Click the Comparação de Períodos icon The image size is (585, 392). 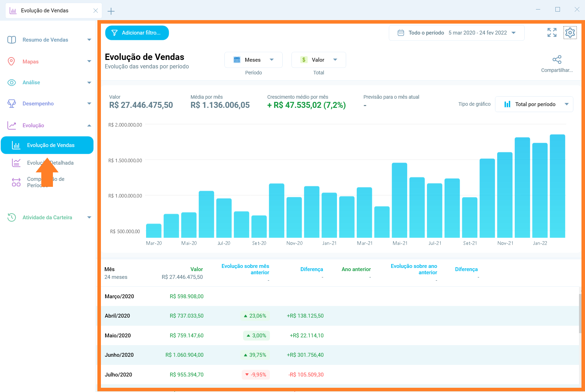point(16,182)
